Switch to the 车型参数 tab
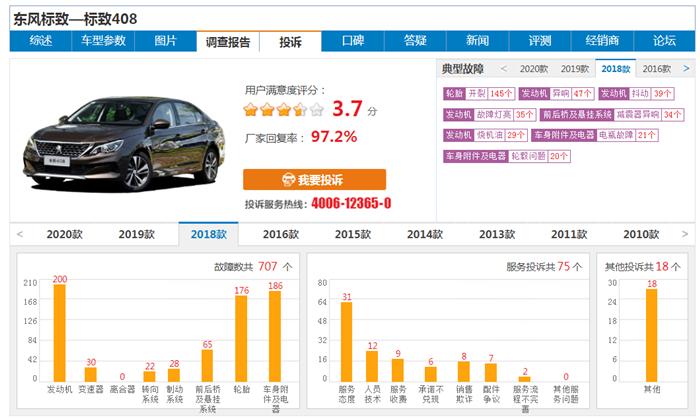Image resolution: width=700 pixels, height=418 pixels. [103, 41]
